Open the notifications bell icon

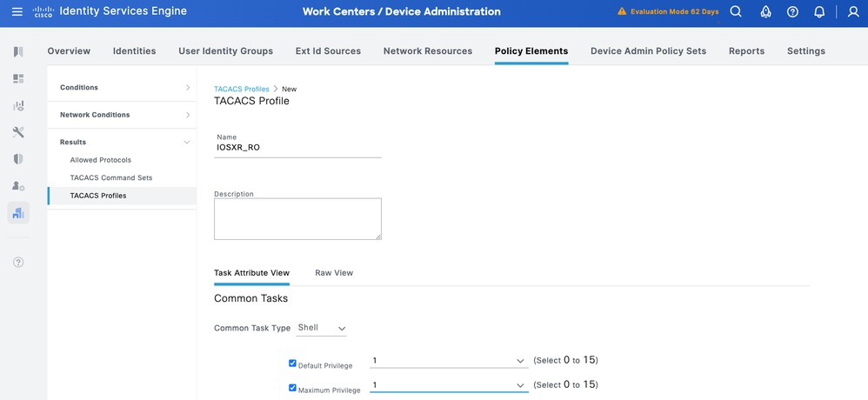point(820,11)
